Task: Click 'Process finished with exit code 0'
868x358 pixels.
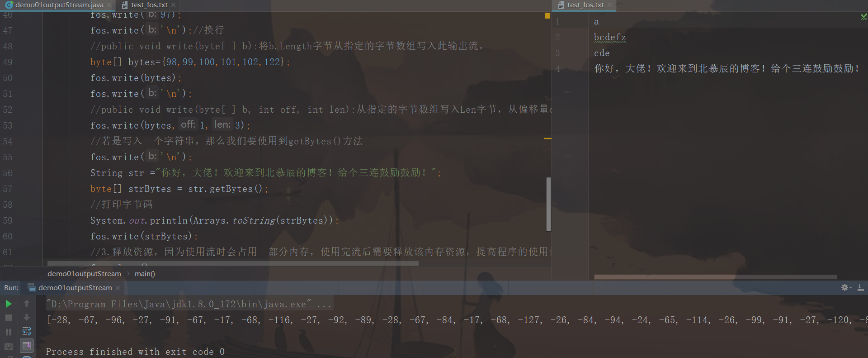Action: tap(135, 352)
